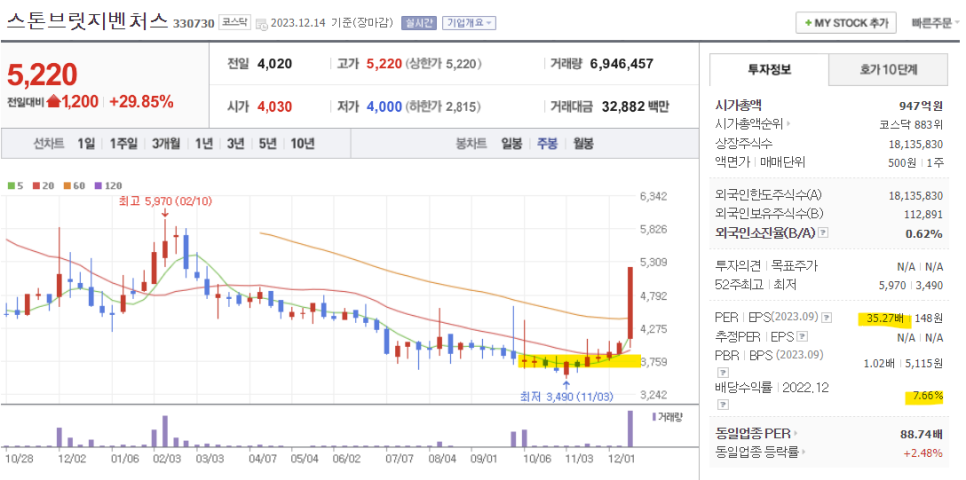
Task: Click the 외국인보유주식수 value 112,891
Action: (x=923, y=214)
